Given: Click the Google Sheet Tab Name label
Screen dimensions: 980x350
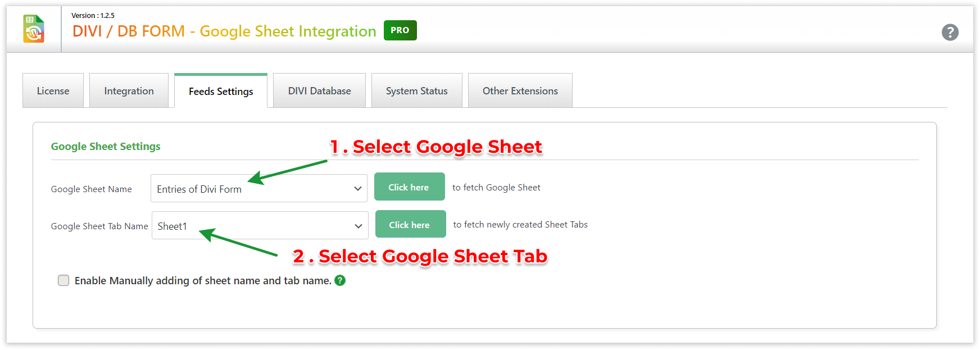Looking at the screenshot, I should click(99, 226).
